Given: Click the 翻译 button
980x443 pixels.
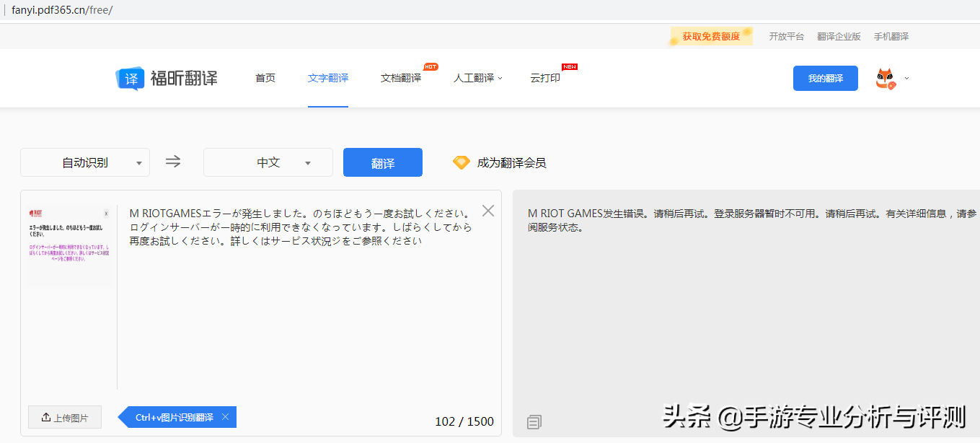Looking at the screenshot, I should (x=383, y=162).
